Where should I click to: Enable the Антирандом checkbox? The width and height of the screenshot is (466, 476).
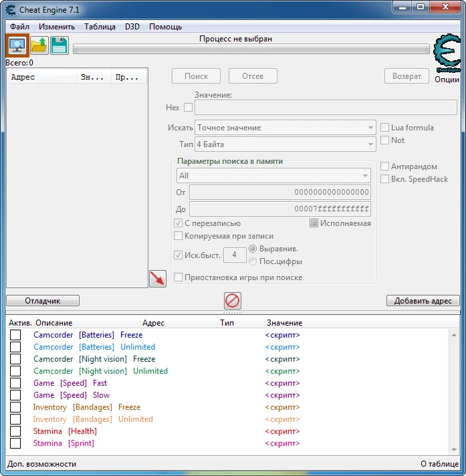pos(384,166)
